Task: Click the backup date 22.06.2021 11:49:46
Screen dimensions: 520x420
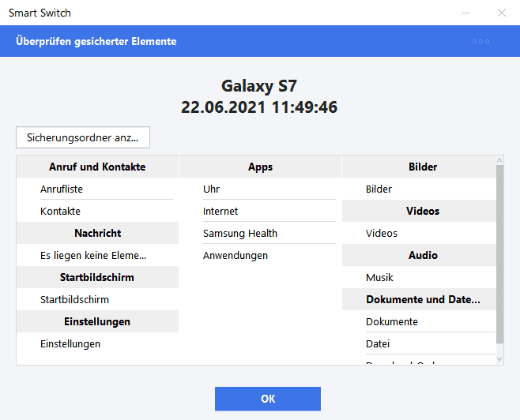Action: point(259,107)
